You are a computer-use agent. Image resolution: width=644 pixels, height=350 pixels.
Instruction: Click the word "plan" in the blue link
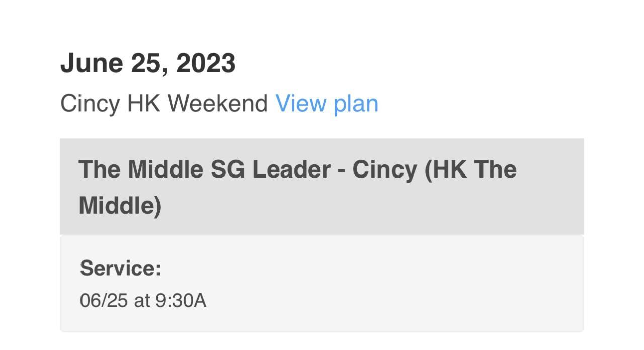click(x=356, y=104)
